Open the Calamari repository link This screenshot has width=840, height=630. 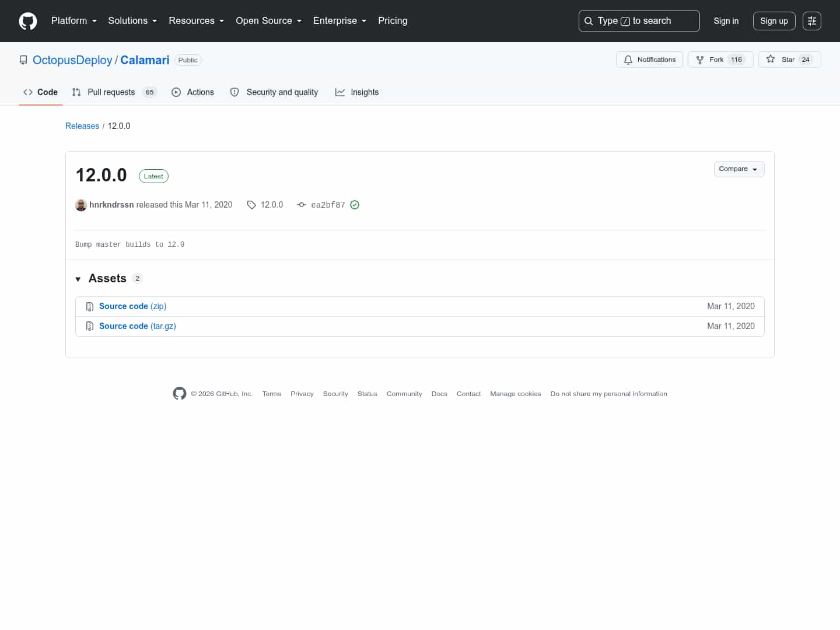pos(145,60)
